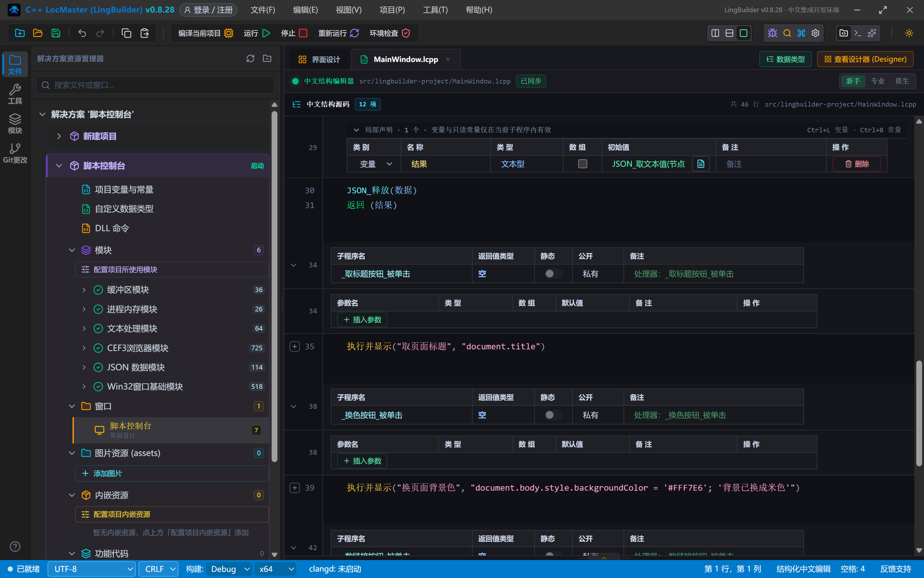This screenshot has height=578, width=924.
Task: Open the Debug build configuration dropdown
Action: coord(229,569)
